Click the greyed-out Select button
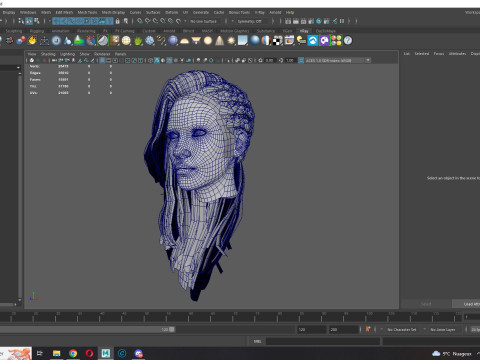The height and width of the screenshot is (360, 480). point(426,304)
